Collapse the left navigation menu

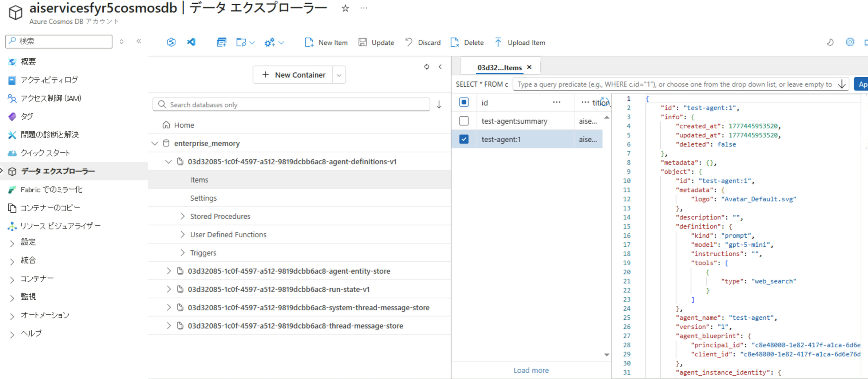(139, 41)
